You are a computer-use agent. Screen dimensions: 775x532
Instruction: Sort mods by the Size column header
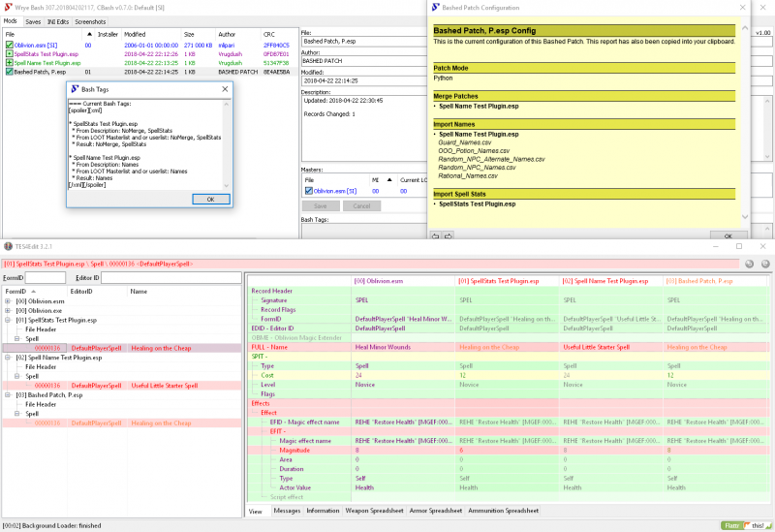pyautogui.click(x=198, y=34)
